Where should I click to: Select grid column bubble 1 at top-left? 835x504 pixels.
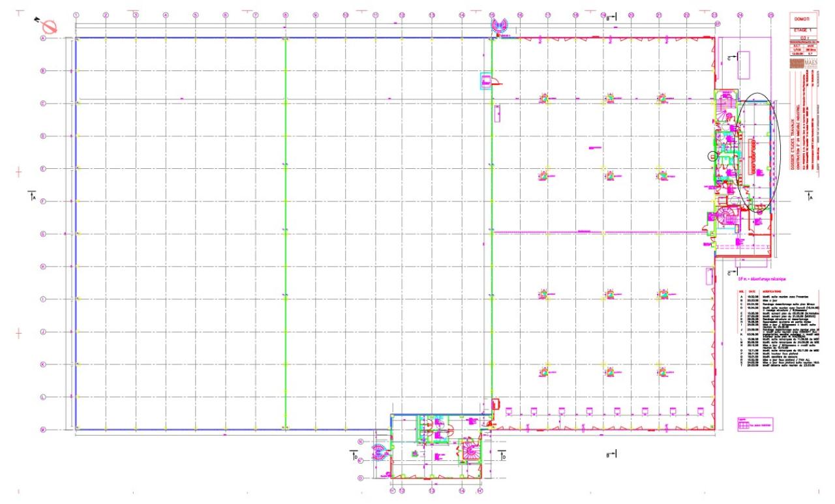pos(76,14)
